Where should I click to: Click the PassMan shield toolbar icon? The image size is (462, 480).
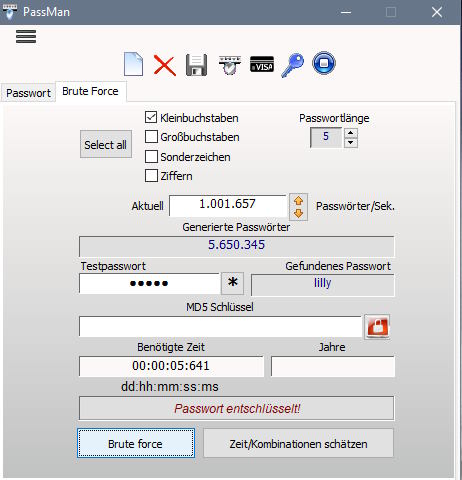tap(230, 65)
